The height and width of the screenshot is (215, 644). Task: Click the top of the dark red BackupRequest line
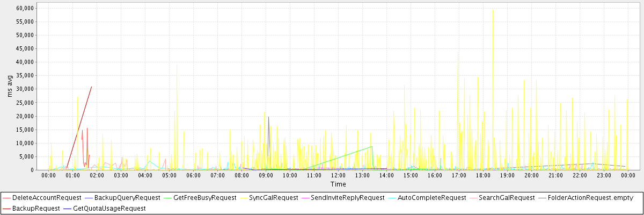click(92, 87)
